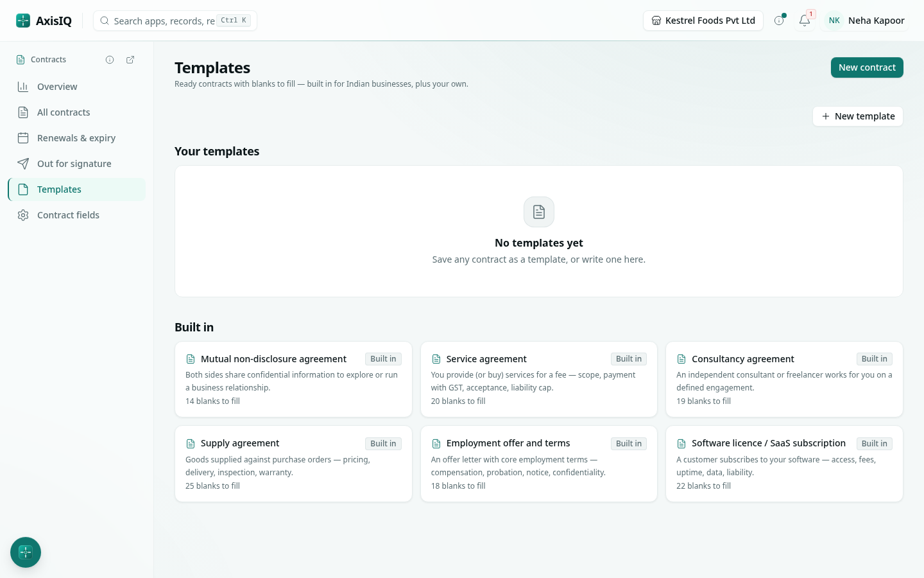
Task: Click '22 blanks to fill' text
Action: click(x=703, y=486)
